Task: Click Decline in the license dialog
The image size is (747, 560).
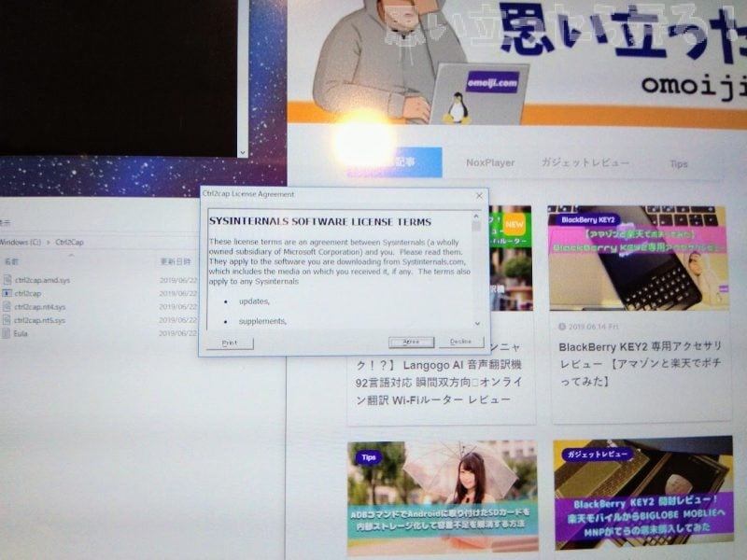Action: [460, 342]
